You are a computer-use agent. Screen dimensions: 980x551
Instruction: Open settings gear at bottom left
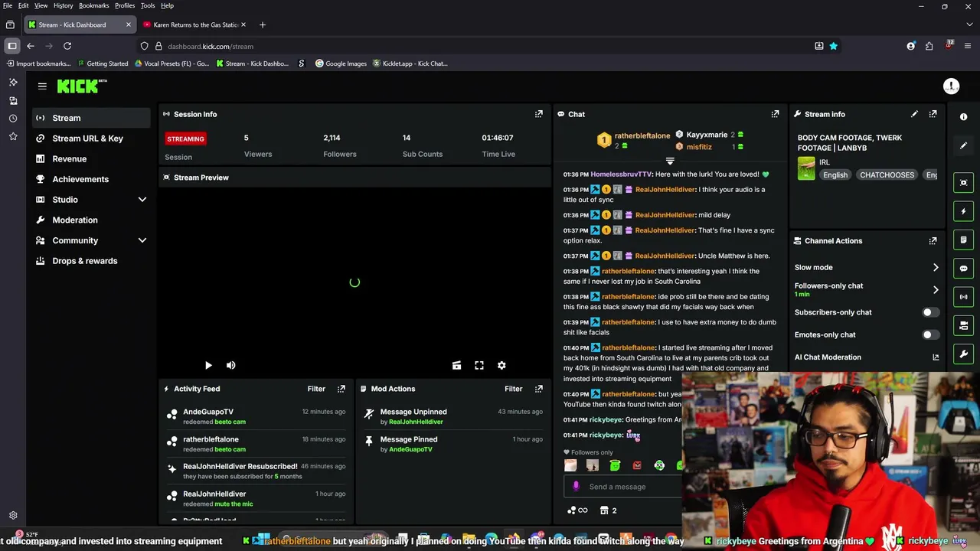pyautogui.click(x=13, y=516)
